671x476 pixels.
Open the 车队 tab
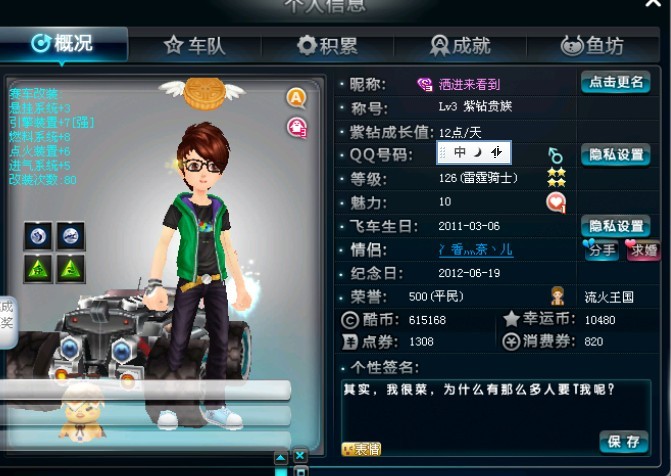195,46
